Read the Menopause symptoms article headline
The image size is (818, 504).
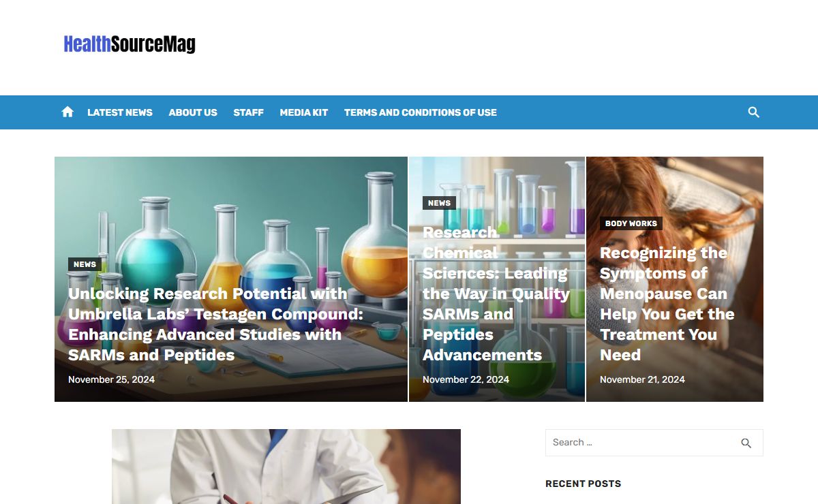[x=667, y=304]
